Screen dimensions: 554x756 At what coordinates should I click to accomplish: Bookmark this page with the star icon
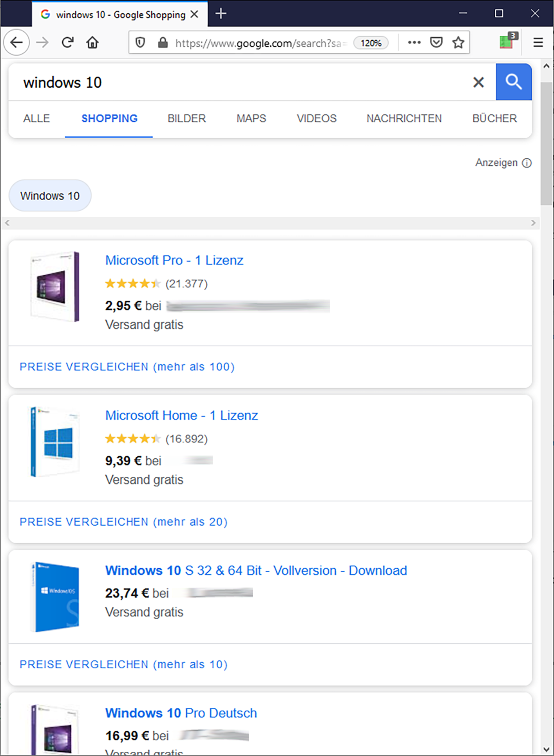pos(458,42)
